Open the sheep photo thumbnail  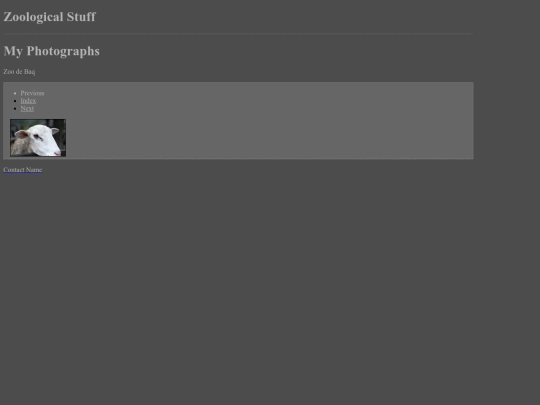[38, 138]
